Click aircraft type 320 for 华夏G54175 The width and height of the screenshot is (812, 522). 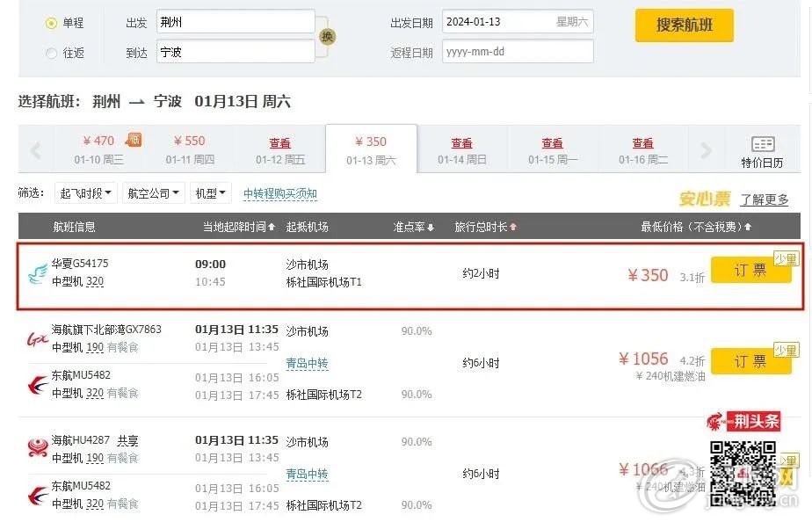95,281
